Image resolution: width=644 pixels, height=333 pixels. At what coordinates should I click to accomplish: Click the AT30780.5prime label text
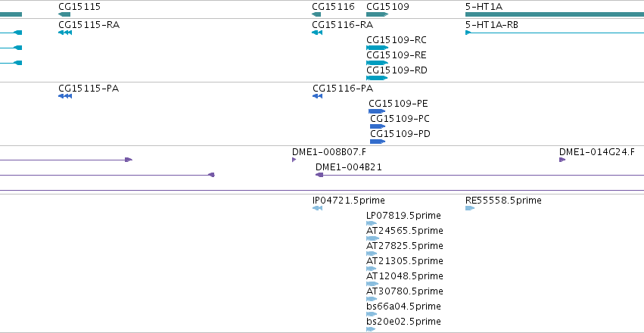pos(405,291)
